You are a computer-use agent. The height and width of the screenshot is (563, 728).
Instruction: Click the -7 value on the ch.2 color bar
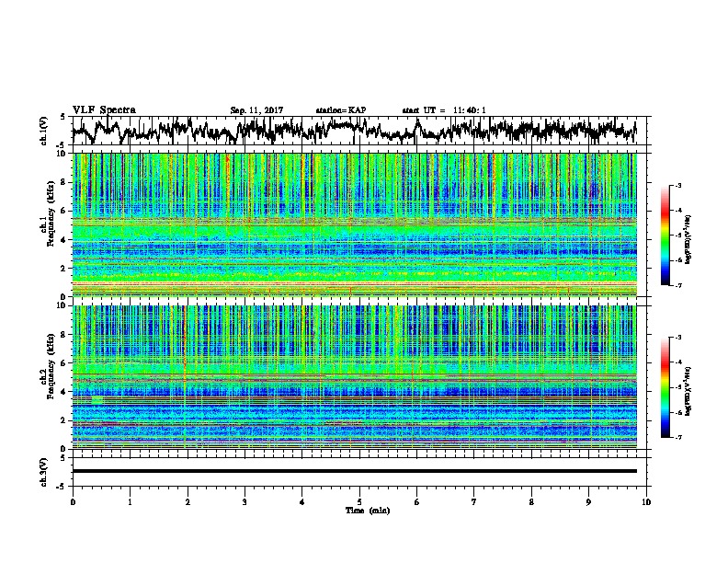pos(678,437)
